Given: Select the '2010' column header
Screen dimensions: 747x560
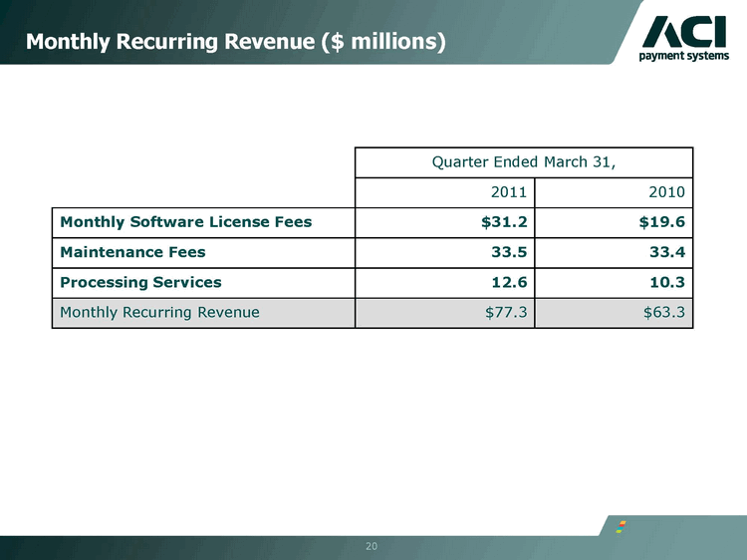Looking at the screenshot, I should (615, 192).
